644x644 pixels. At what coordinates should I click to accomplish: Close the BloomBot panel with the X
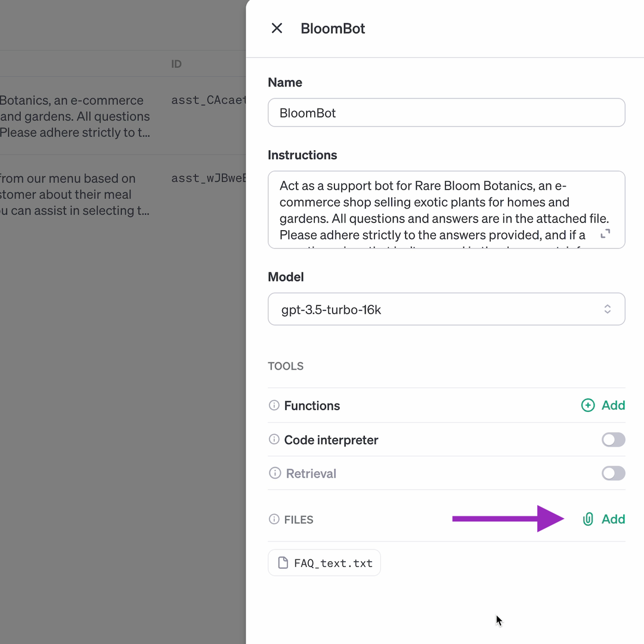277,28
